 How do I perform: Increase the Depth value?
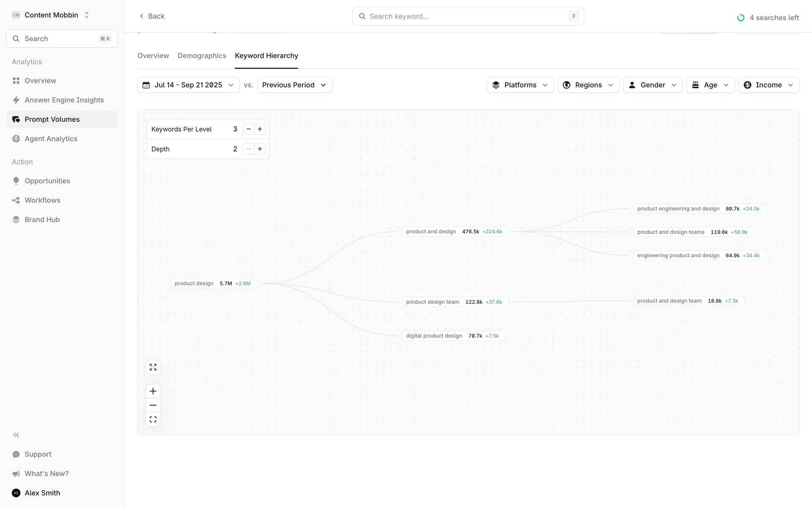(x=260, y=149)
